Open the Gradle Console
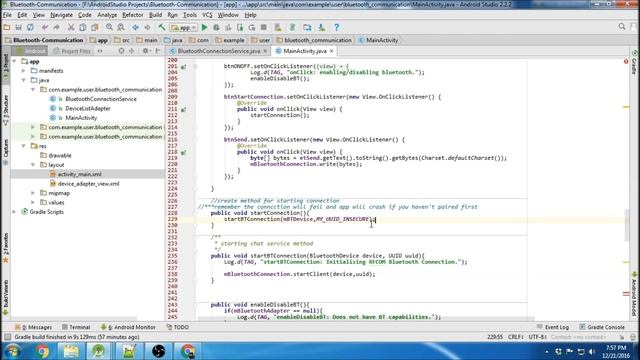Image resolution: width=640 pixels, height=360 pixels. point(602,327)
